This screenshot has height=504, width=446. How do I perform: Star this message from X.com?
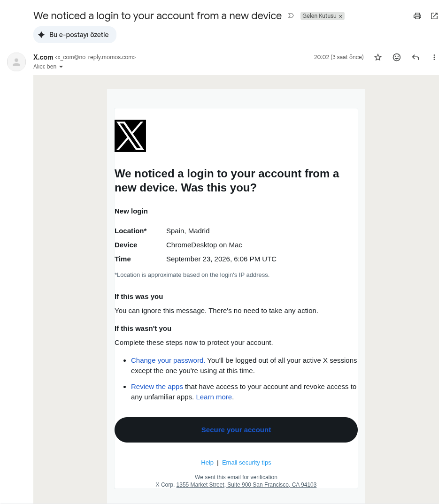click(378, 57)
